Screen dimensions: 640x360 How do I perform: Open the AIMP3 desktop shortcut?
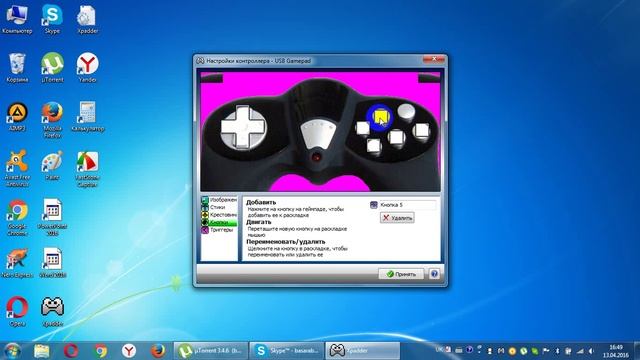(x=17, y=117)
